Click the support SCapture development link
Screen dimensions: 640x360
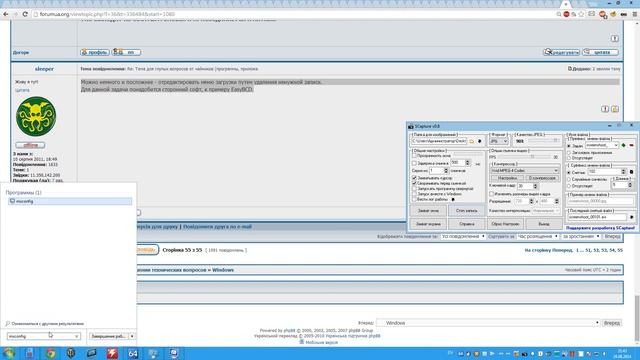600,228
